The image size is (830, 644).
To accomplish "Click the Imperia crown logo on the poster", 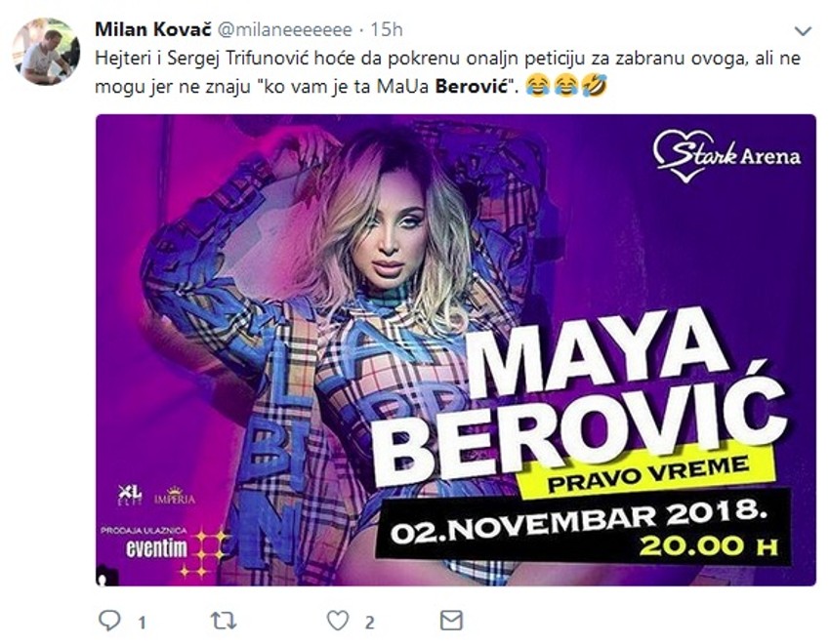I will [175, 497].
